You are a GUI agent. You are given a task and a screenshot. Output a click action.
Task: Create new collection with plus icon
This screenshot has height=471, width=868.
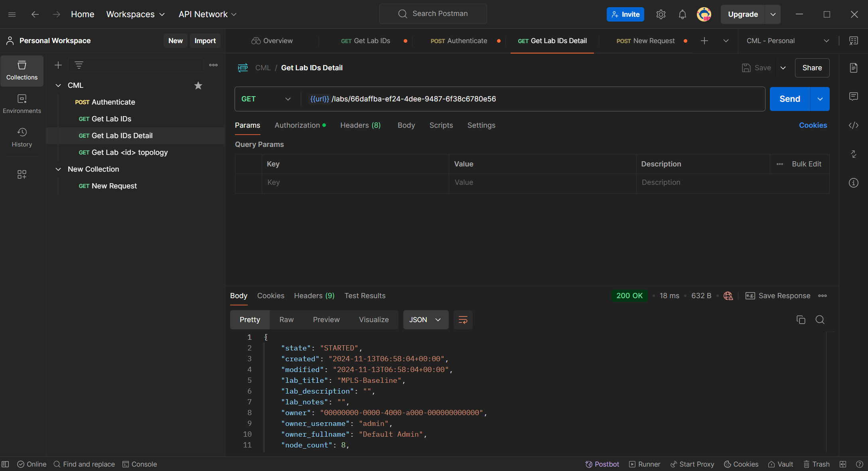click(58, 65)
